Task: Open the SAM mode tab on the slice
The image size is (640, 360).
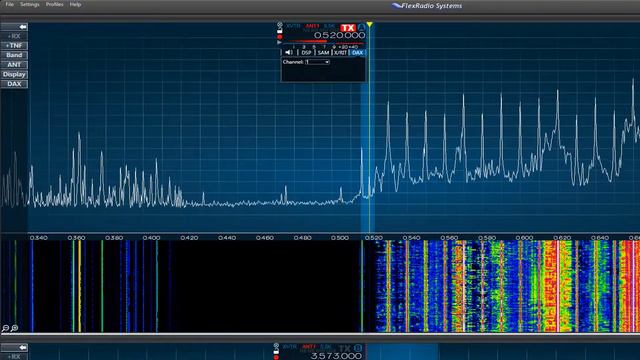Action: (323, 52)
